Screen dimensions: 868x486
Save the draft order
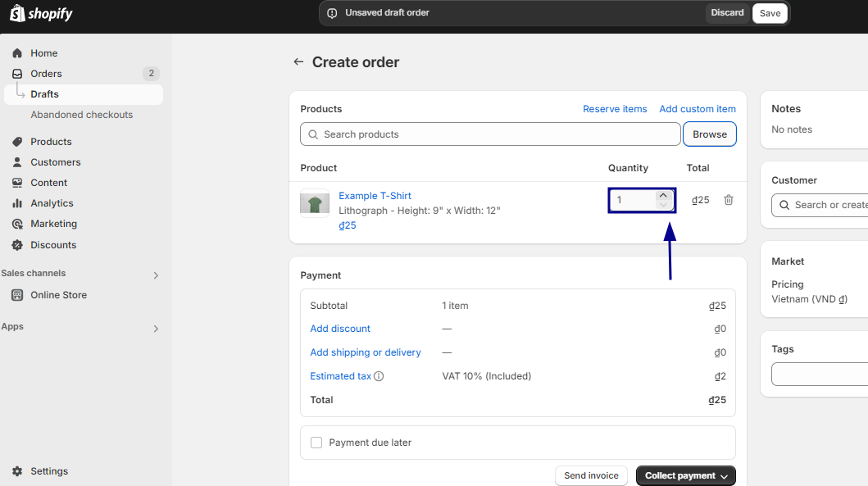click(x=770, y=13)
